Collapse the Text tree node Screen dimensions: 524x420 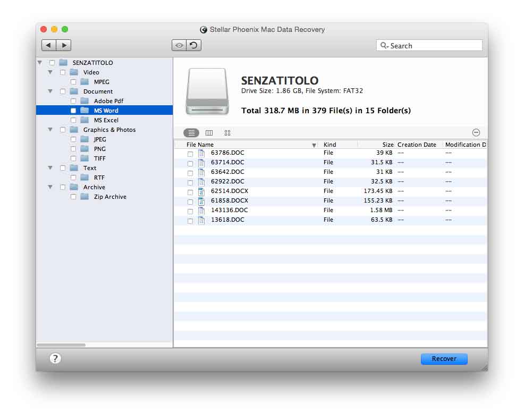pos(50,168)
